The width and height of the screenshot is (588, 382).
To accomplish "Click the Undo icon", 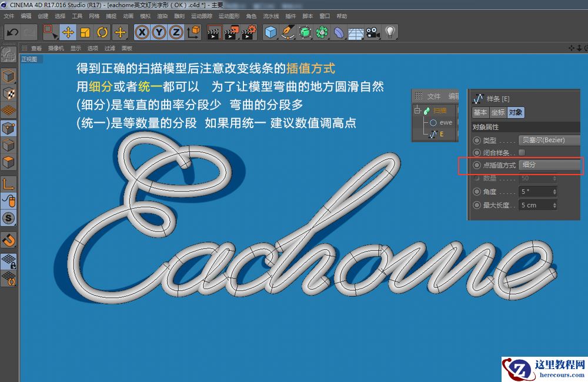I will tap(13, 33).
